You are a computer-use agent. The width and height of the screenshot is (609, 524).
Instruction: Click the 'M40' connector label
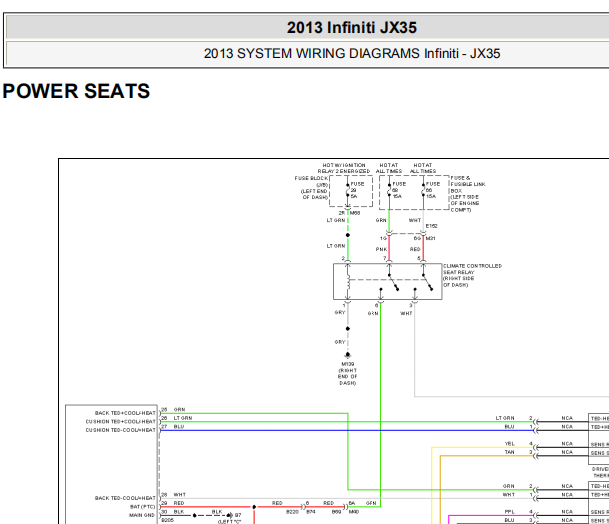354,512
